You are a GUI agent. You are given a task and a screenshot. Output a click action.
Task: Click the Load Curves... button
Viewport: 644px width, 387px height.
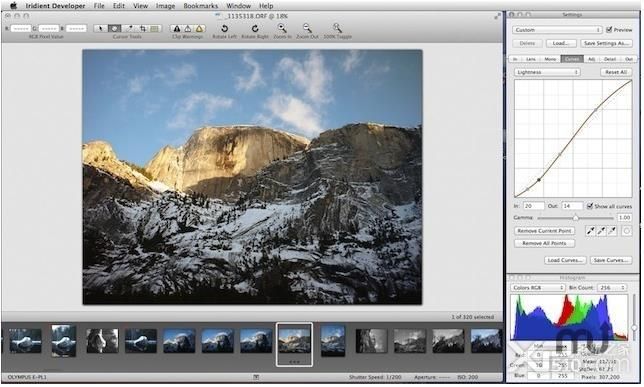565,260
